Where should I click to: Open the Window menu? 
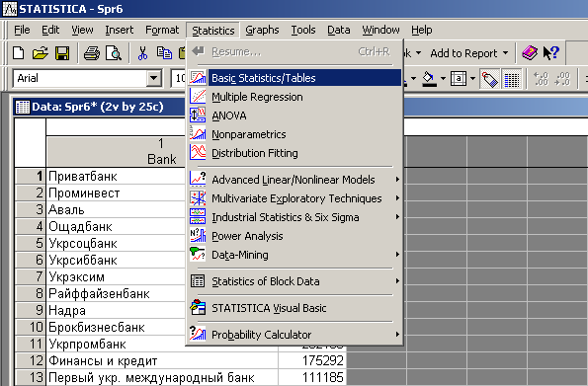click(x=380, y=30)
